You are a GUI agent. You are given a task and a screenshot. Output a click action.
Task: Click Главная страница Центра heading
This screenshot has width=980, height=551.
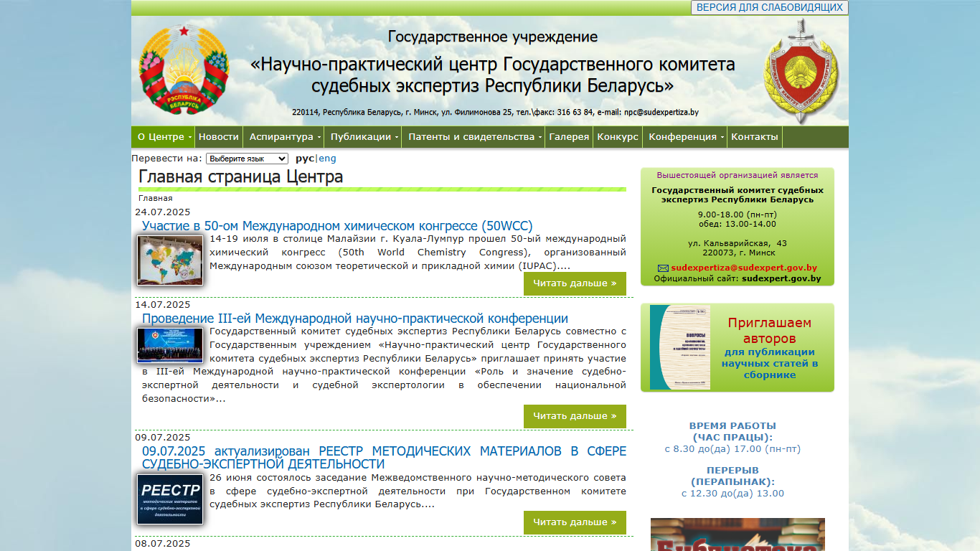(x=241, y=176)
